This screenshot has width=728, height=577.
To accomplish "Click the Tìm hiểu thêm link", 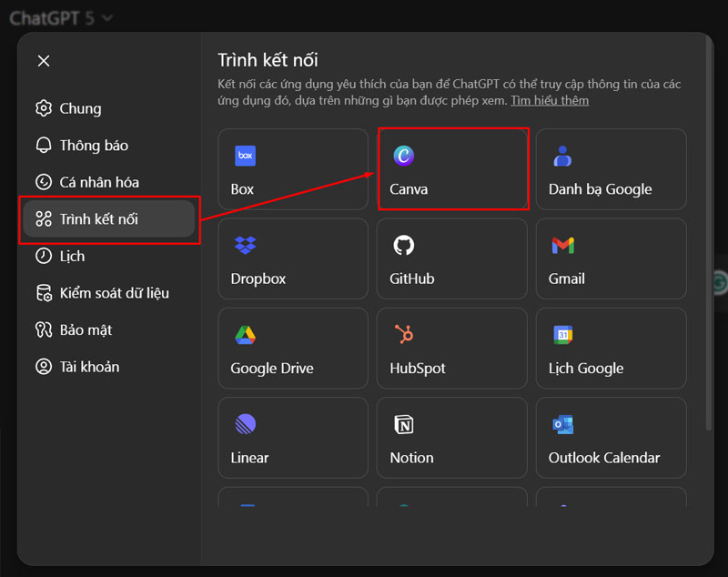I will (549, 100).
